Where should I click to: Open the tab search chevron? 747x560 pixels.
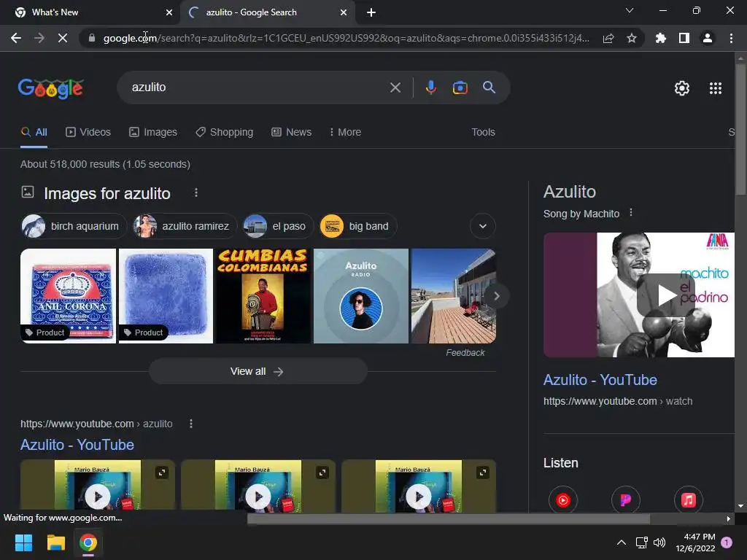click(x=630, y=10)
